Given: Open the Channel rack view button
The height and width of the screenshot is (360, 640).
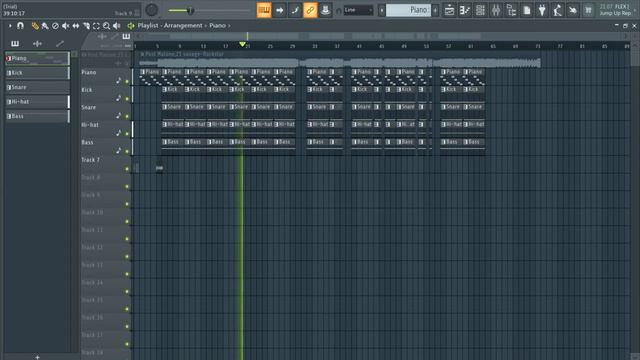Looking at the screenshot, I should click(x=480, y=10).
